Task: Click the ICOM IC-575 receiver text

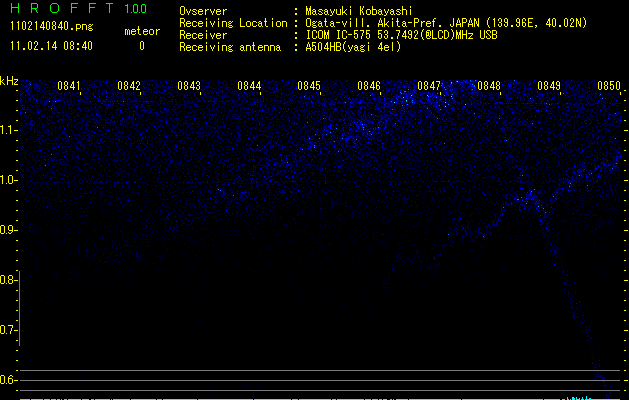Action: tap(401, 35)
